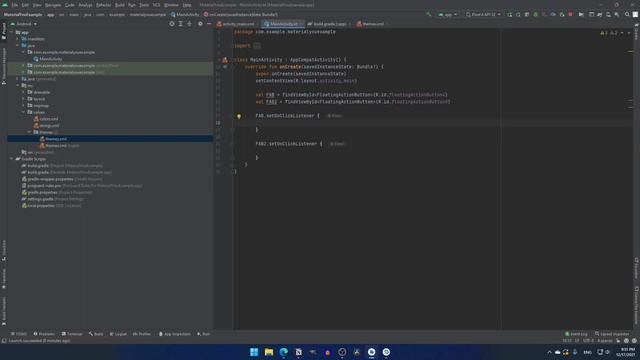Select themes.xml (night) file

60,146
